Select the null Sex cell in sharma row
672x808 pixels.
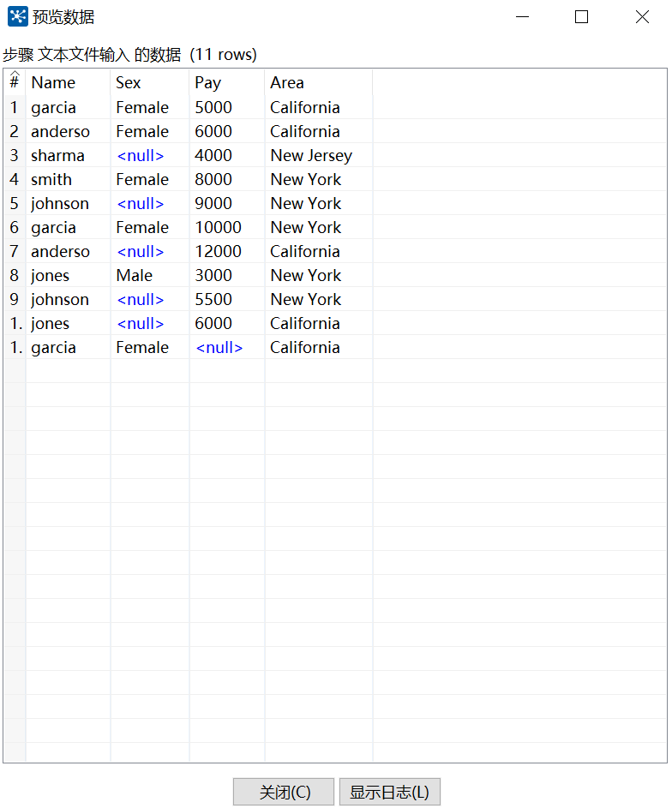pos(150,155)
